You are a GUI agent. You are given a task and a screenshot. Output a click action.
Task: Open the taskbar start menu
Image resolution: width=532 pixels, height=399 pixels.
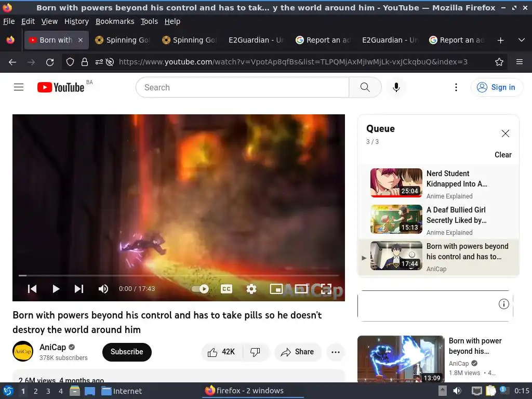pyautogui.click(x=8, y=391)
